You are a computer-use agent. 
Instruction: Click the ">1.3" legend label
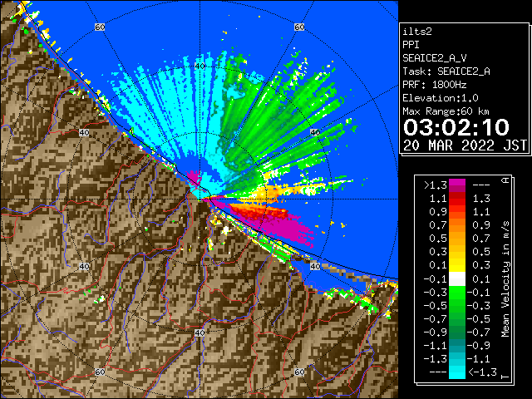436,185
